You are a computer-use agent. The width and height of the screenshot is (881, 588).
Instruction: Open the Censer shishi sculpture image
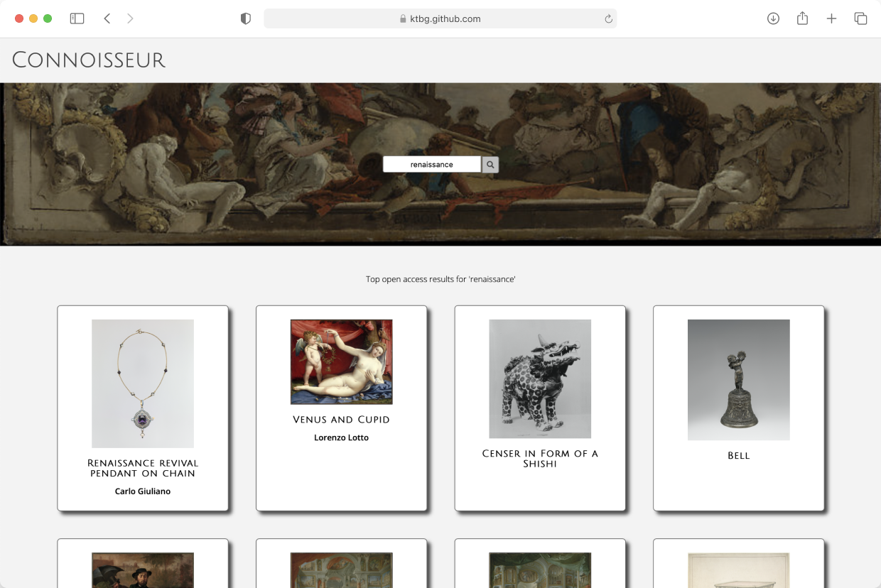point(540,379)
